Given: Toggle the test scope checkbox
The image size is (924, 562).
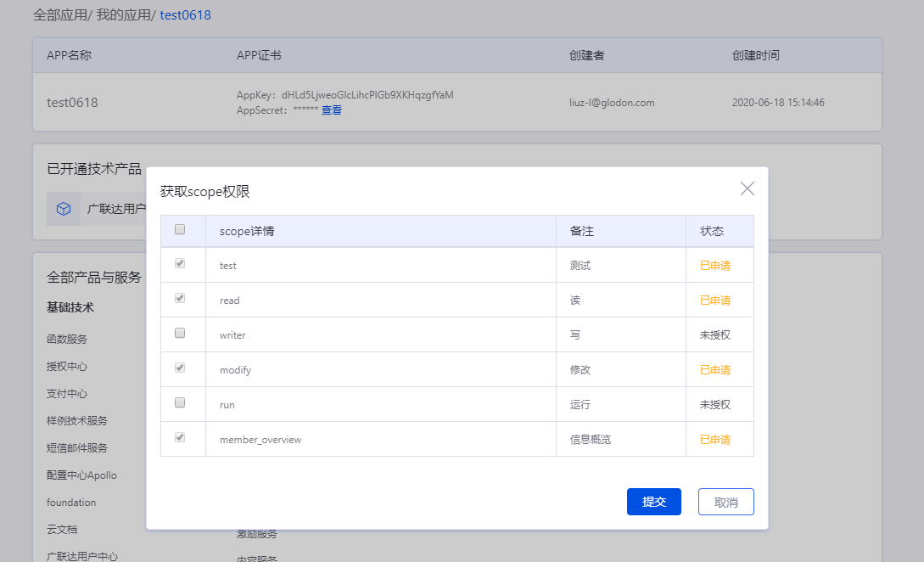Looking at the screenshot, I should (180, 264).
